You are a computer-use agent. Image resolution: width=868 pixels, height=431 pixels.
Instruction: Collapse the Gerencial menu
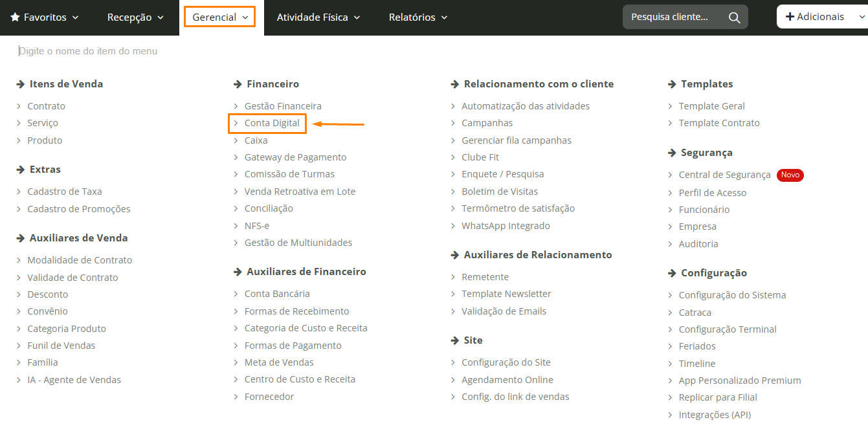click(x=220, y=17)
